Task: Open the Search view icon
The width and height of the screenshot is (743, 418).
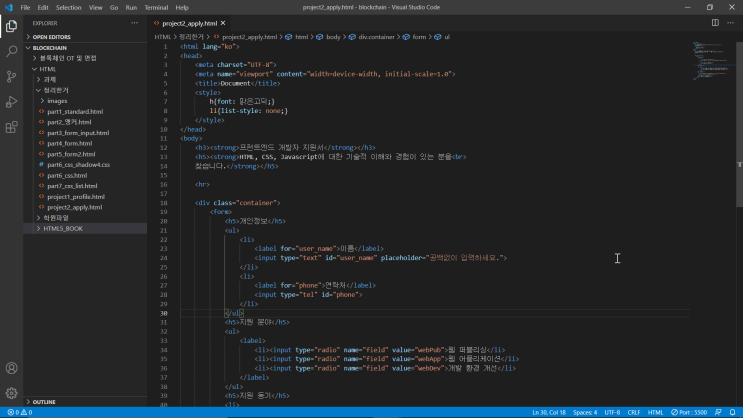Action: 11,51
